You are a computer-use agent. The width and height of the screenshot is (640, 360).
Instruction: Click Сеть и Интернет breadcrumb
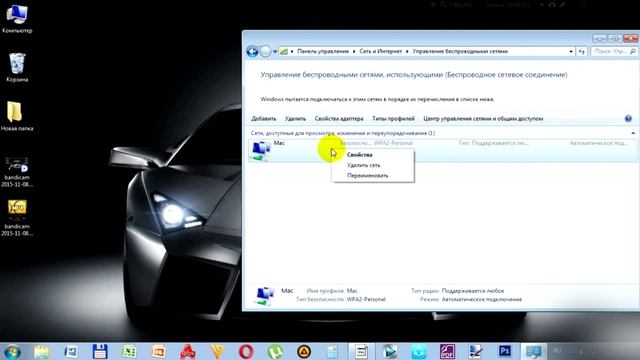click(380, 51)
